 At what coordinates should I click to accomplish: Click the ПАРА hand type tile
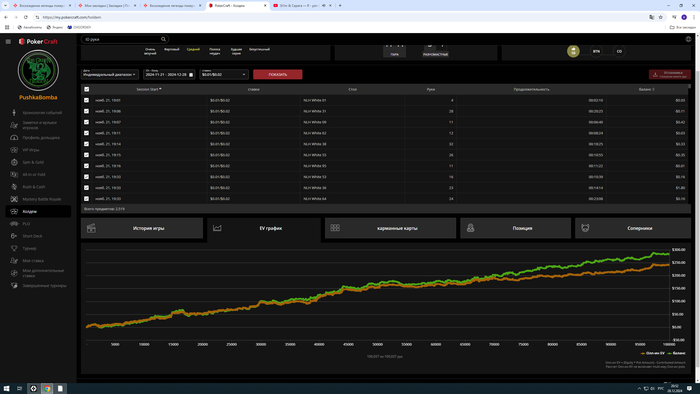click(395, 50)
